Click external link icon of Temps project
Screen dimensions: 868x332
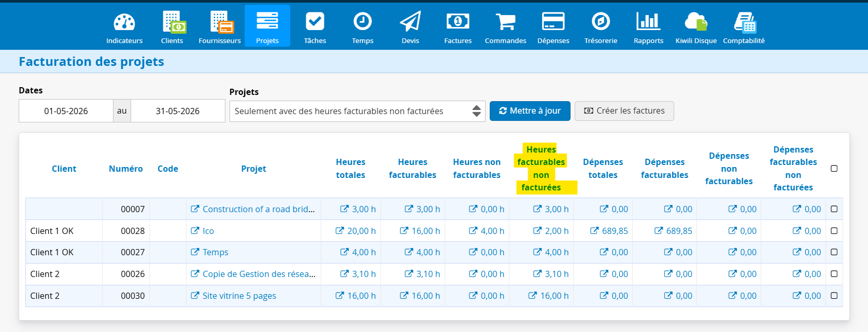[x=195, y=252]
